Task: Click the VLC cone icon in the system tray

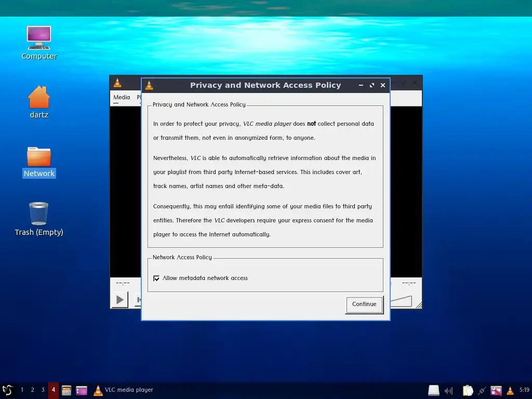Action: coord(510,391)
